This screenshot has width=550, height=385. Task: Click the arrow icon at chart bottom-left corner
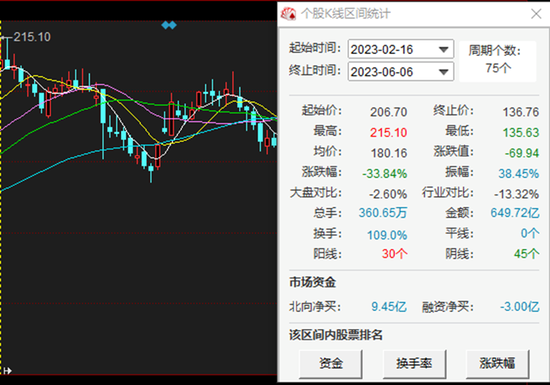click(x=7, y=370)
